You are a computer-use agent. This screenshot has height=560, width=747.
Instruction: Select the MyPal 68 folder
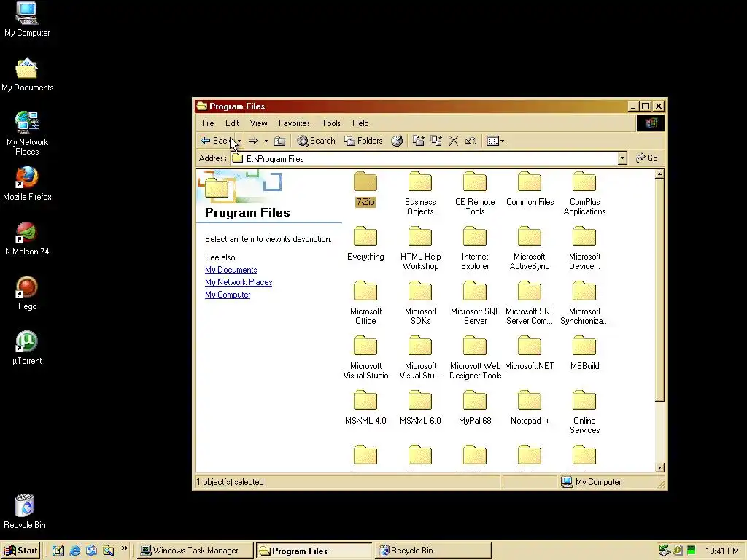[x=475, y=408]
